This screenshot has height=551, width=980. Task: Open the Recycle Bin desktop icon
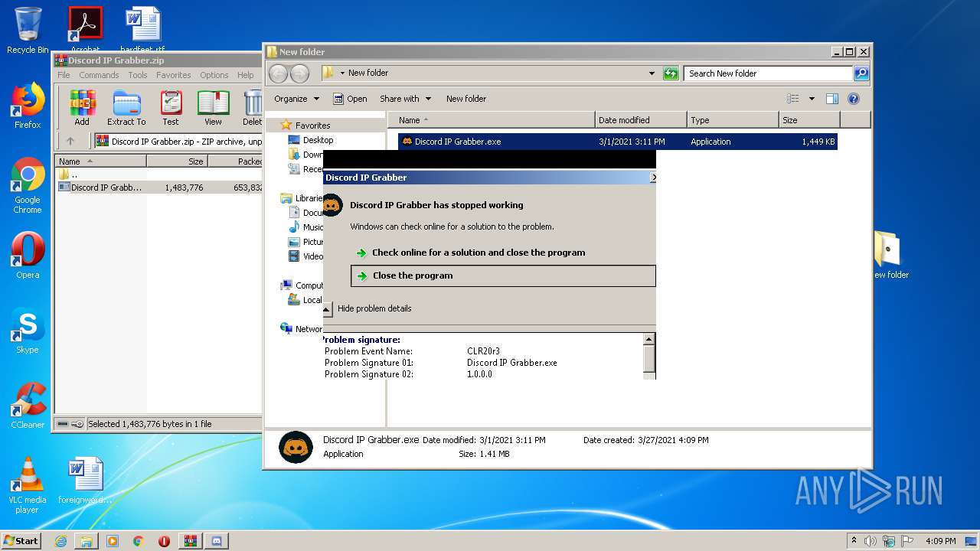coord(28,31)
